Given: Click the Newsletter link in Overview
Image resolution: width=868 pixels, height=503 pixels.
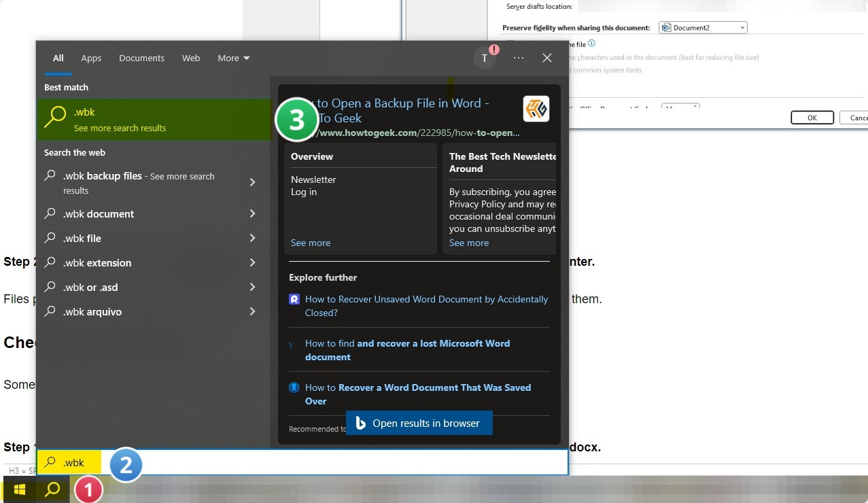Looking at the screenshot, I should [313, 179].
